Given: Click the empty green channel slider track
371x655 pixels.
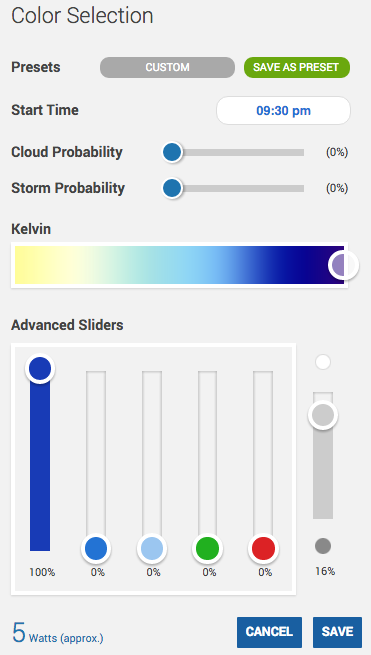Looking at the screenshot, I should tap(208, 453).
